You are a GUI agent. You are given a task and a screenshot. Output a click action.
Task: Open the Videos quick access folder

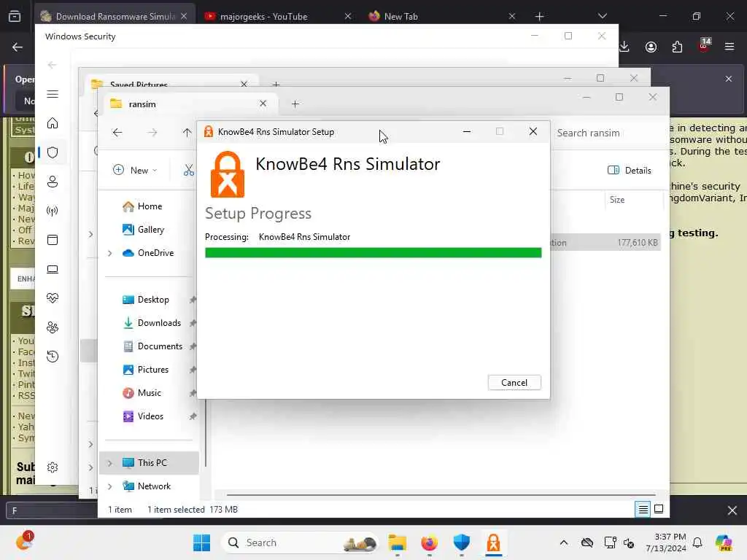(143, 416)
